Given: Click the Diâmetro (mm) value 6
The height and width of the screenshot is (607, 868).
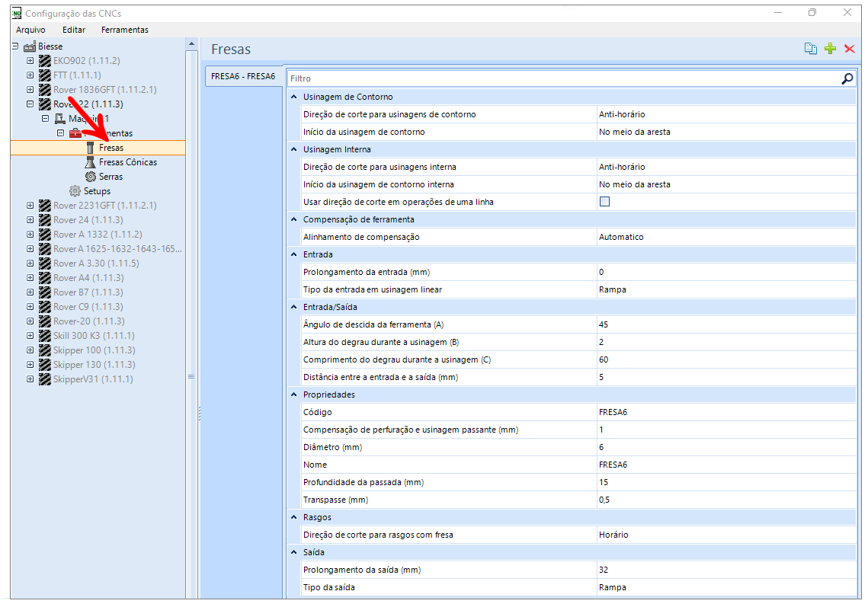Looking at the screenshot, I should 726,447.
